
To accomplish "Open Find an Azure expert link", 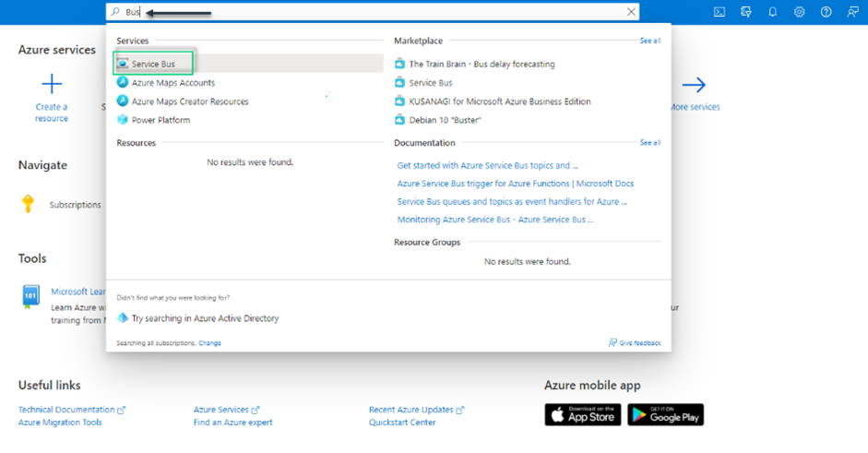I will (233, 423).
